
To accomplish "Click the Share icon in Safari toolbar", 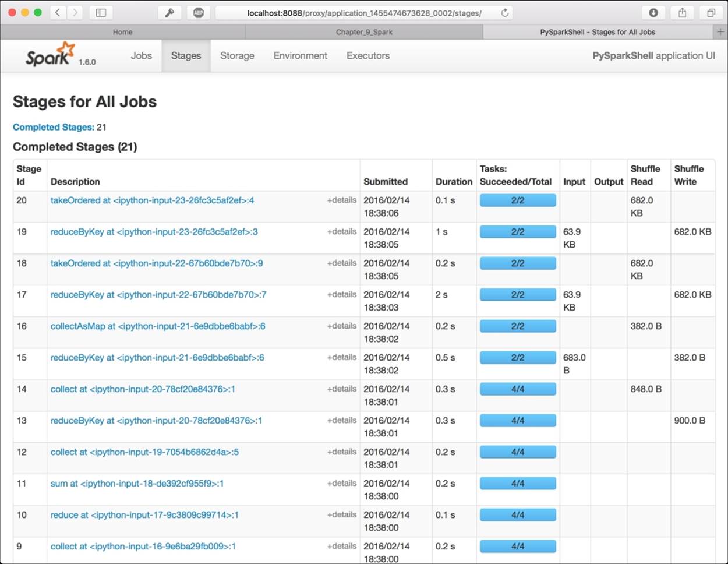I will point(683,12).
